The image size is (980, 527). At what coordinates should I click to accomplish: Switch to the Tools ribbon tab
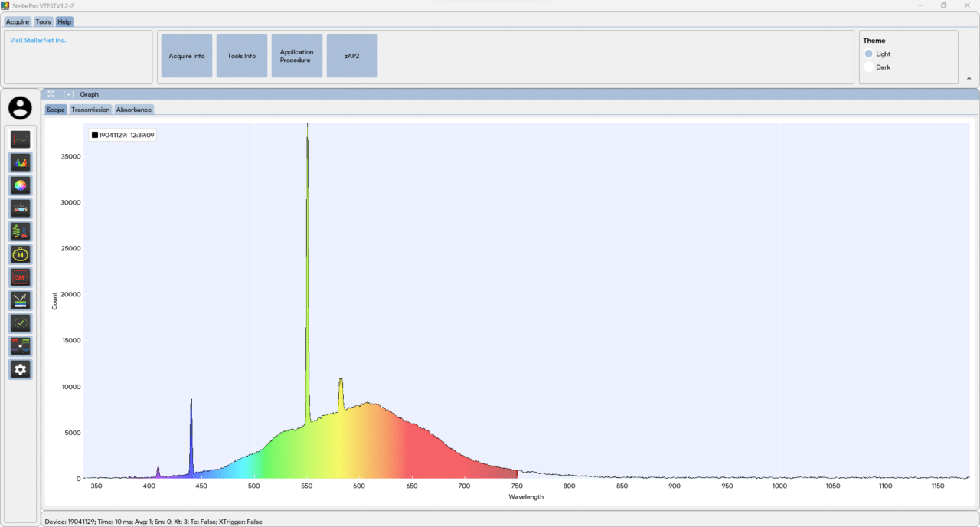[x=43, y=21]
